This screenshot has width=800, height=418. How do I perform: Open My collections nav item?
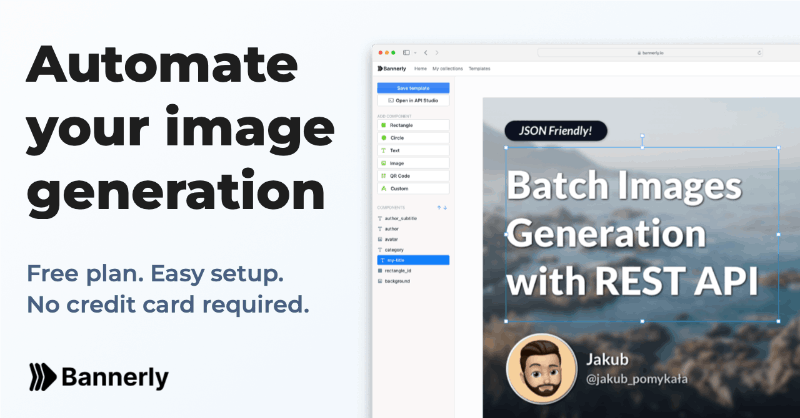coord(447,68)
